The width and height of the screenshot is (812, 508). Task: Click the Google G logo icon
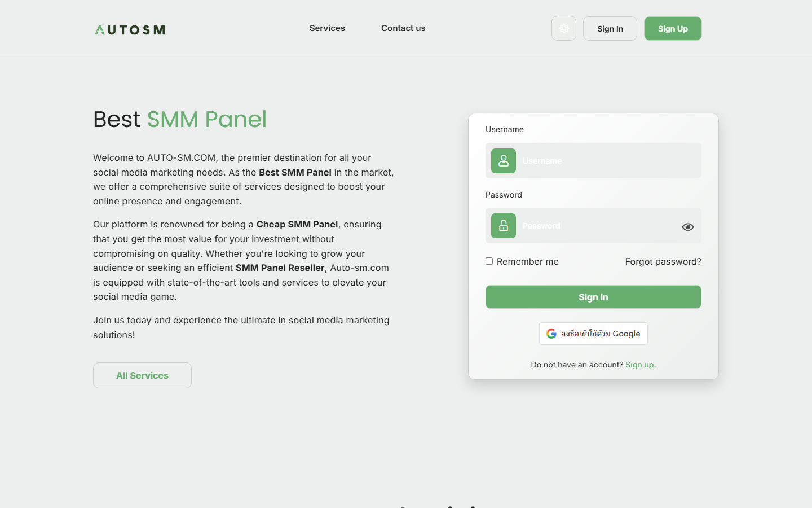pyautogui.click(x=551, y=334)
